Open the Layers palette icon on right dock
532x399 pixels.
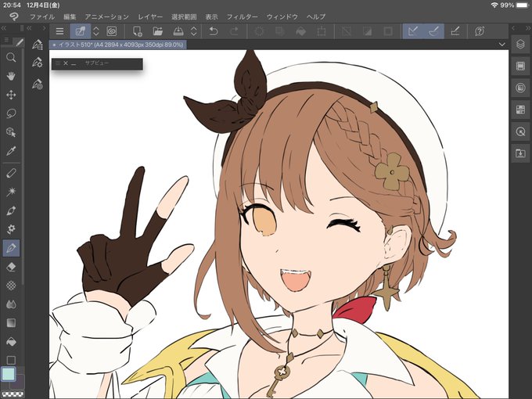(x=520, y=44)
